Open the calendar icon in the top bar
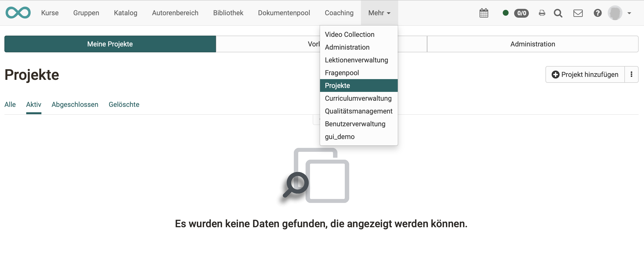This screenshot has height=254, width=644. (484, 13)
